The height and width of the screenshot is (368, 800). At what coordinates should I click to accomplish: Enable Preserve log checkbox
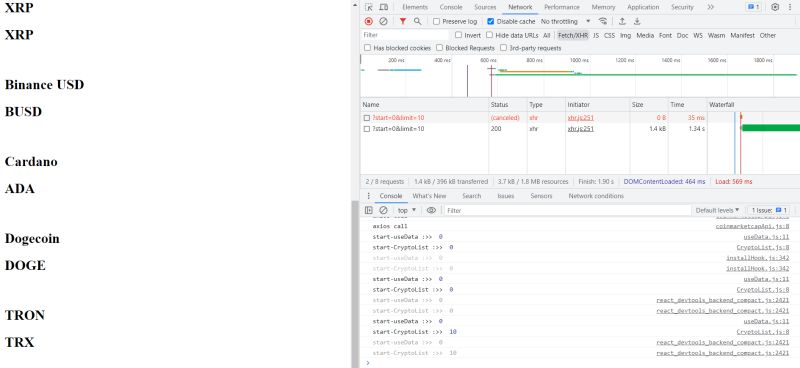click(x=436, y=21)
